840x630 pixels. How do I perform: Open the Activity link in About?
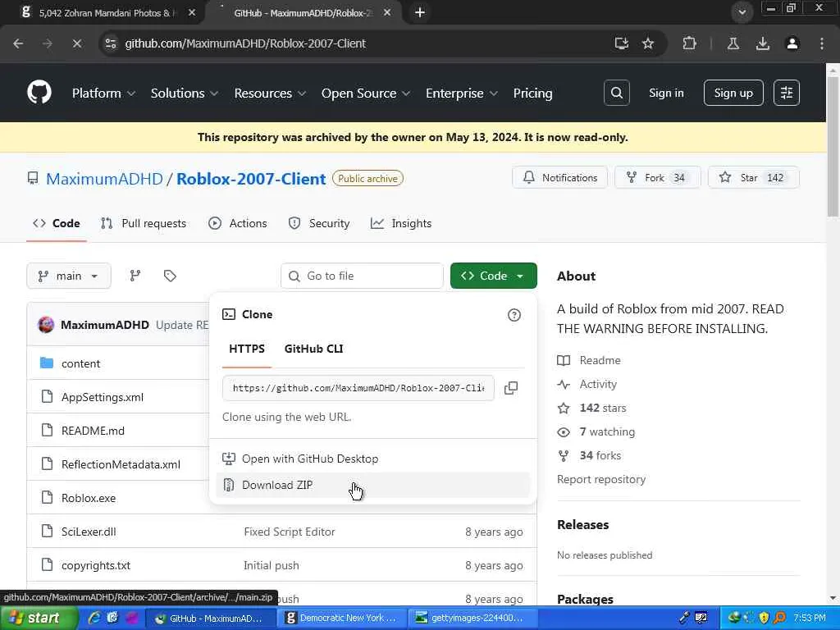(598, 384)
